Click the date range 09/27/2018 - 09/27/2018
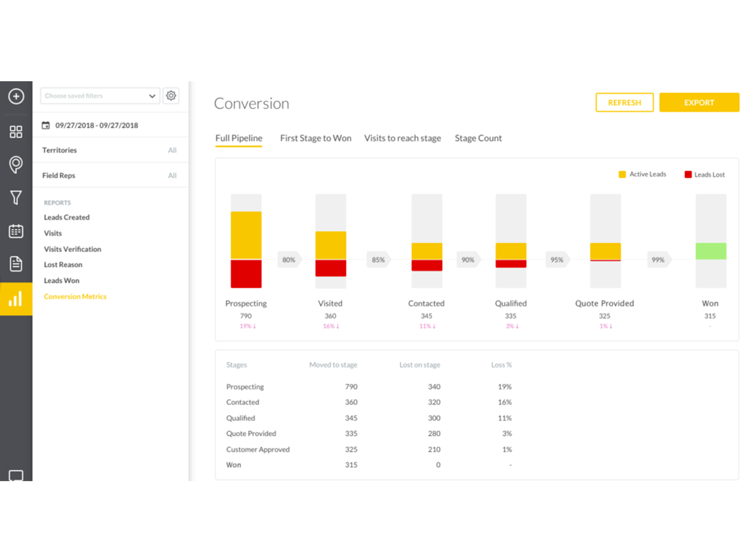 click(96, 125)
